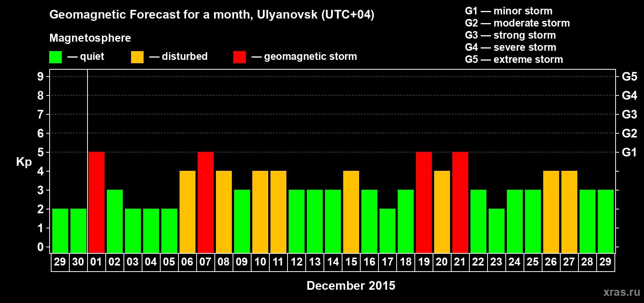
Task: Select the orange bar for December 26
Action: pos(551,212)
